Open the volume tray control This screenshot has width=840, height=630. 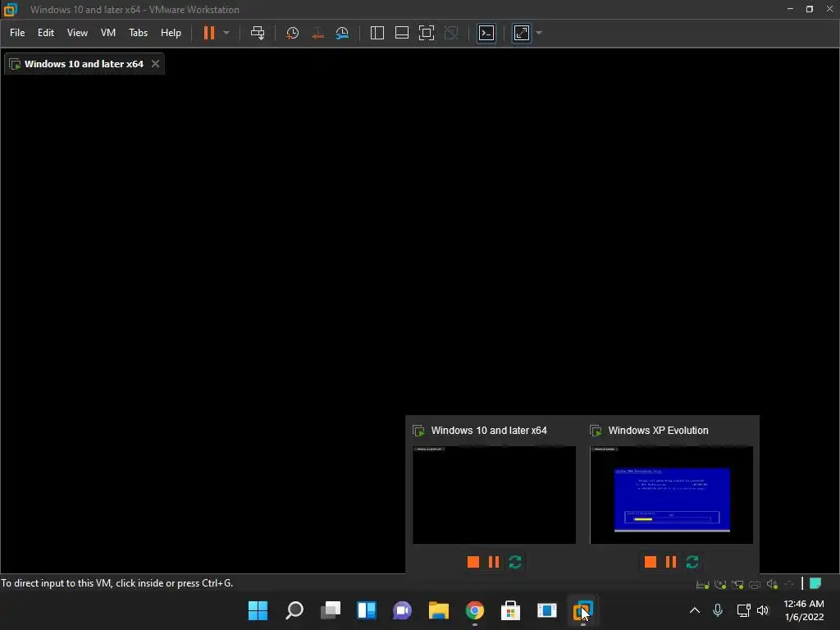click(x=763, y=610)
